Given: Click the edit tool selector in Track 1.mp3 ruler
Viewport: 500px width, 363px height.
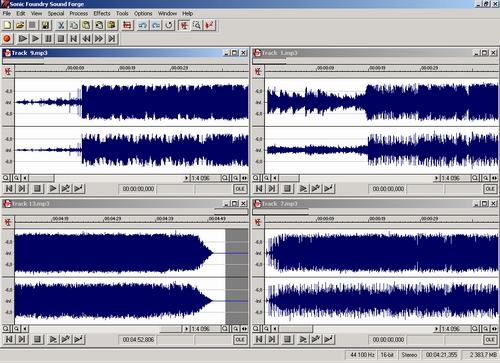Looking at the screenshot, I should [x=258, y=71].
